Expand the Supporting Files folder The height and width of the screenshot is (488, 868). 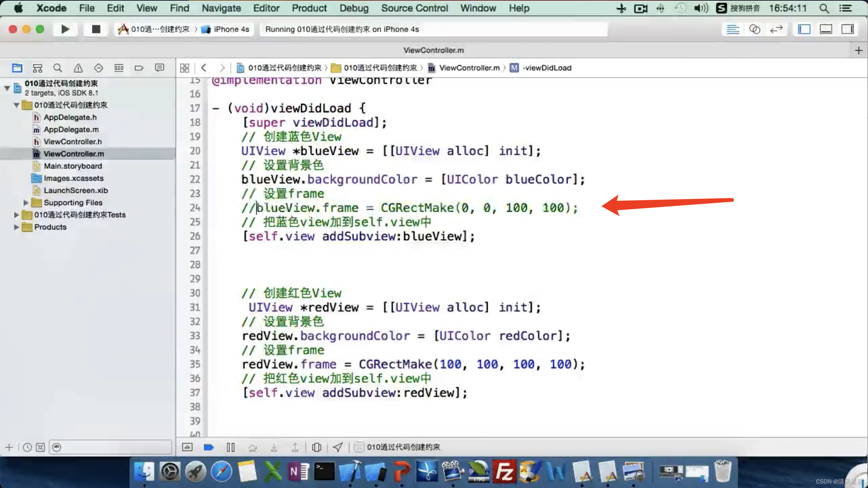(26, 203)
